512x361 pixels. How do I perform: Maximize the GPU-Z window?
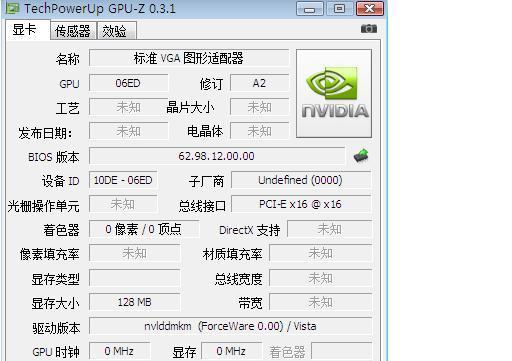click(x=339, y=9)
